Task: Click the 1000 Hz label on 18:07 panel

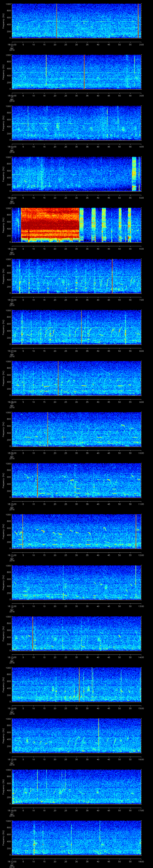Action: pyautogui.click(x=8, y=311)
